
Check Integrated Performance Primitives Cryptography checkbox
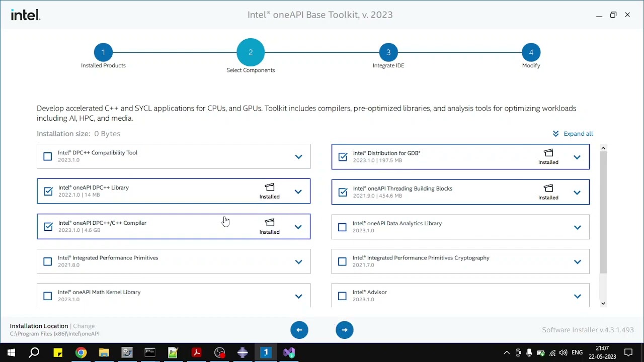pyautogui.click(x=343, y=261)
